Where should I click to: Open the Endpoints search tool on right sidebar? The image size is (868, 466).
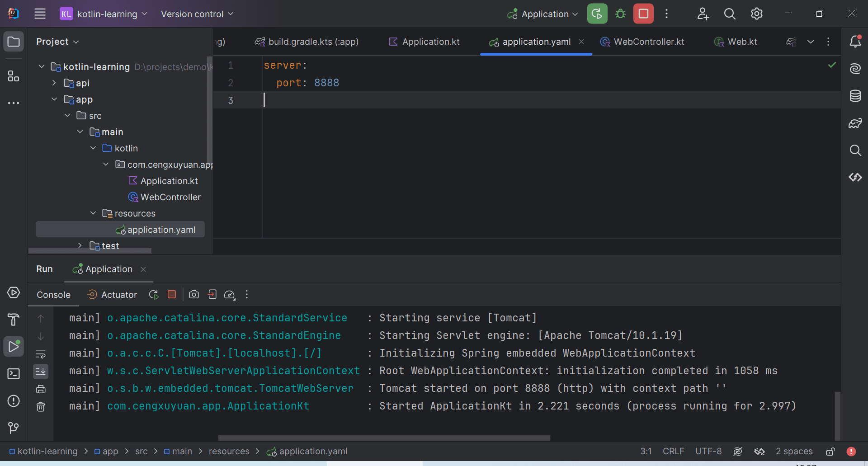point(855,150)
